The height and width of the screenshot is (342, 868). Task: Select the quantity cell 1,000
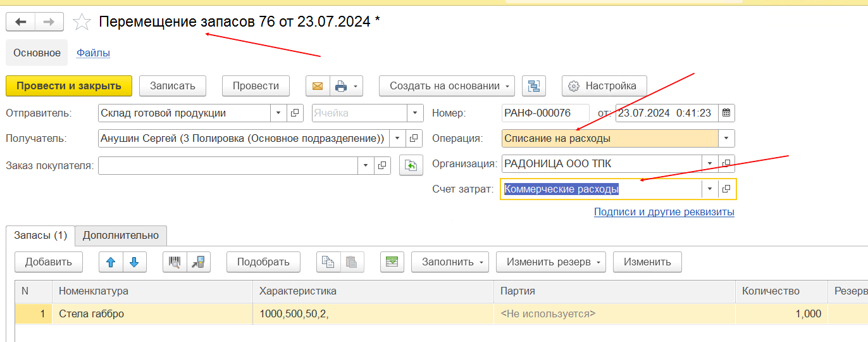(x=781, y=313)
